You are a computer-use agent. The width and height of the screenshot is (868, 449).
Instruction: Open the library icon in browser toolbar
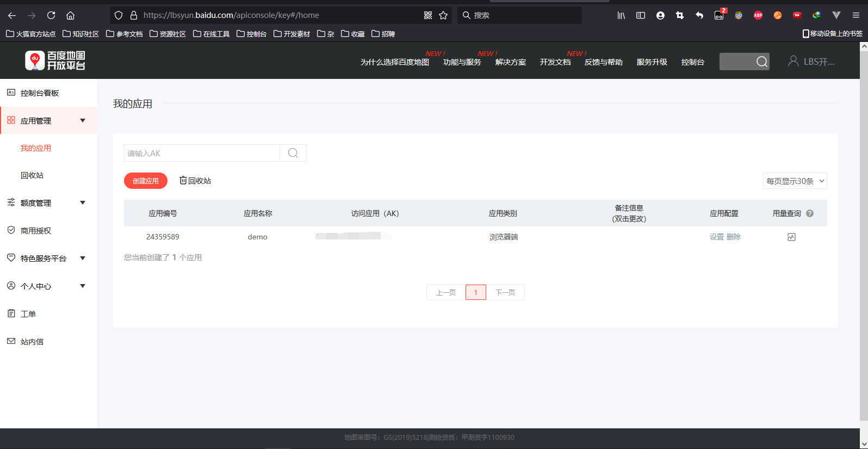621,15
